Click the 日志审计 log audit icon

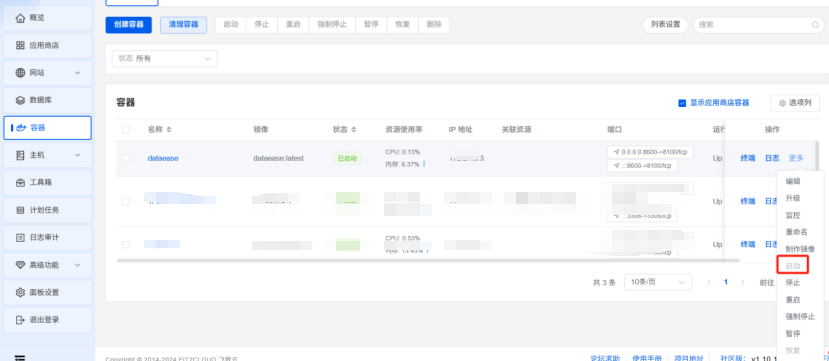point(21,237)
